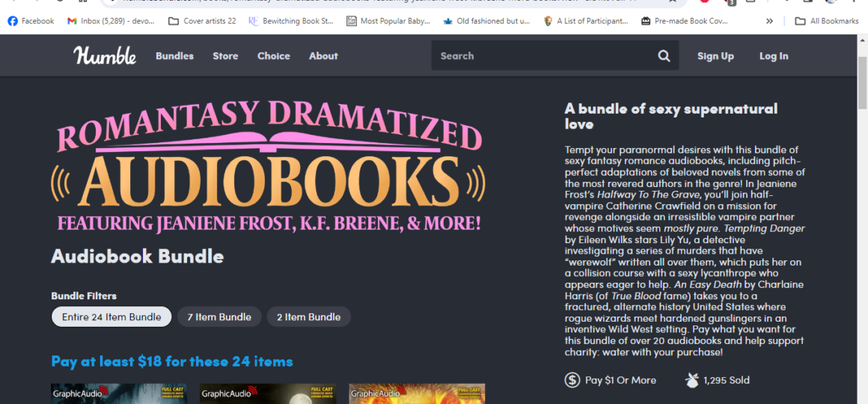Click the Pay $1 Or More text
The width and height of the screenshot is (868, 404).
coord(620,380)
